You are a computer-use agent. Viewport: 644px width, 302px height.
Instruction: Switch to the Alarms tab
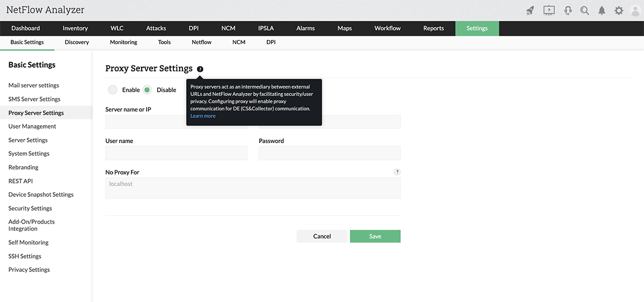coord(305,28)
